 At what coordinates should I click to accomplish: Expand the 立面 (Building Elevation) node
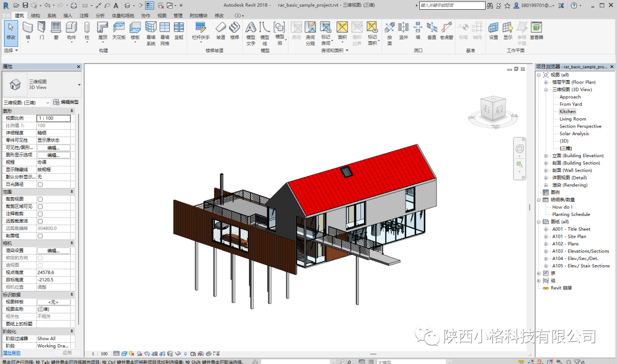tap(546, 156)
